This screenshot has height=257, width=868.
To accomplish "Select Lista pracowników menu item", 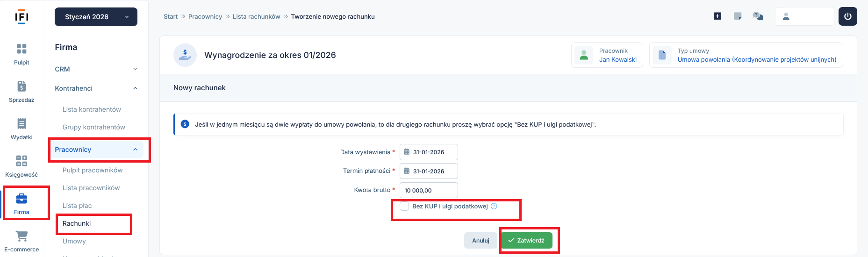I will point(91,188).
